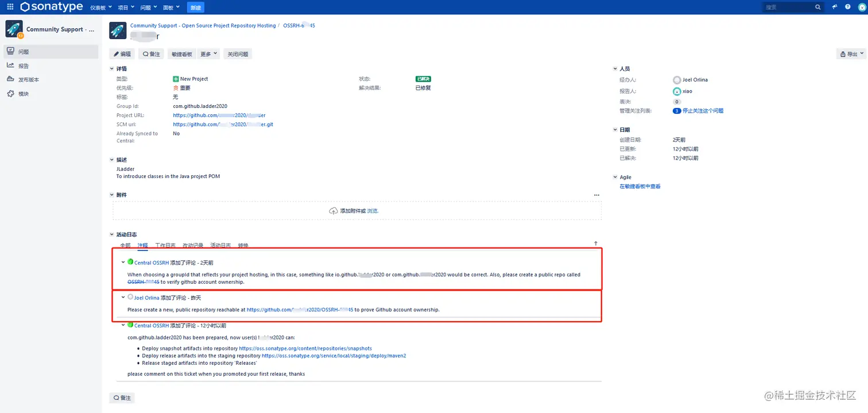Click the attachments more options ellipsis
Viewport: 868px width, 413px height.
pyautogui.click(x=596, y=195)
